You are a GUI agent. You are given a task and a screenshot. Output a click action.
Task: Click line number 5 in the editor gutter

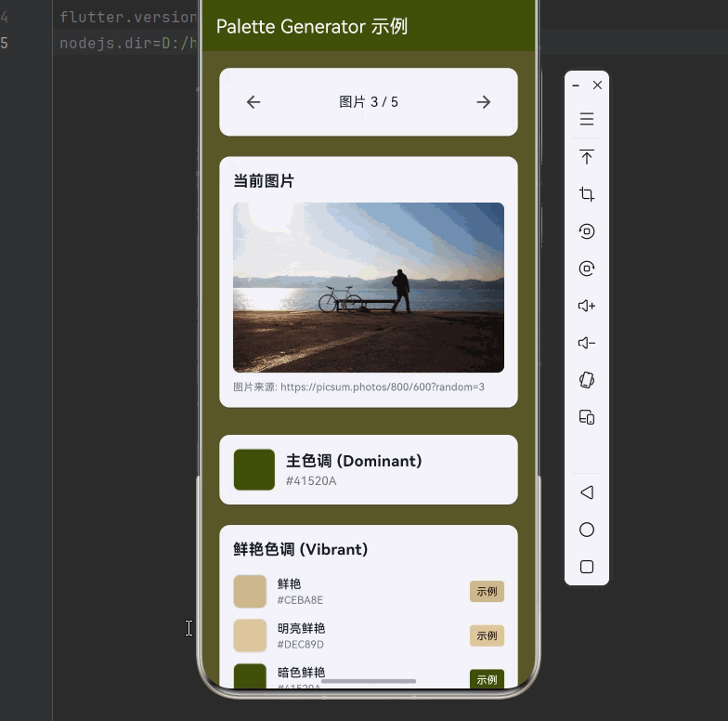(x=4, y=43)
